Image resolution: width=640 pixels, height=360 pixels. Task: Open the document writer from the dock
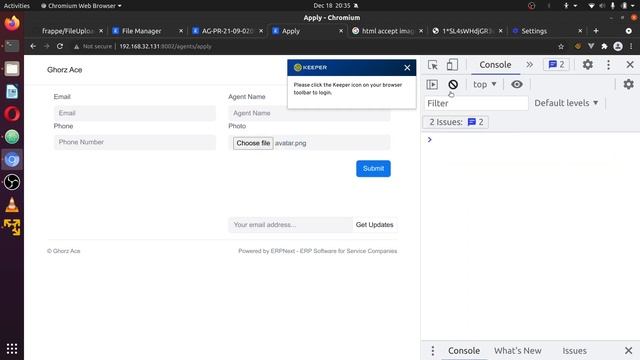point(12,91)
